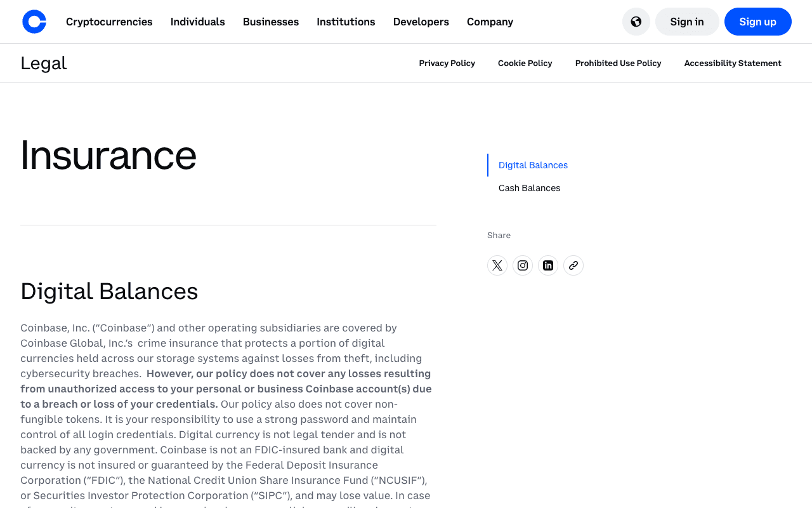Jump to the Digital Balances section

coord(533,165)
